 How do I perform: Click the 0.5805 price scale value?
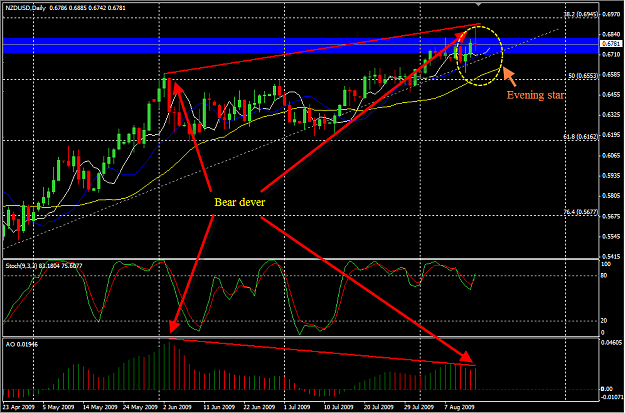(611, 196)
